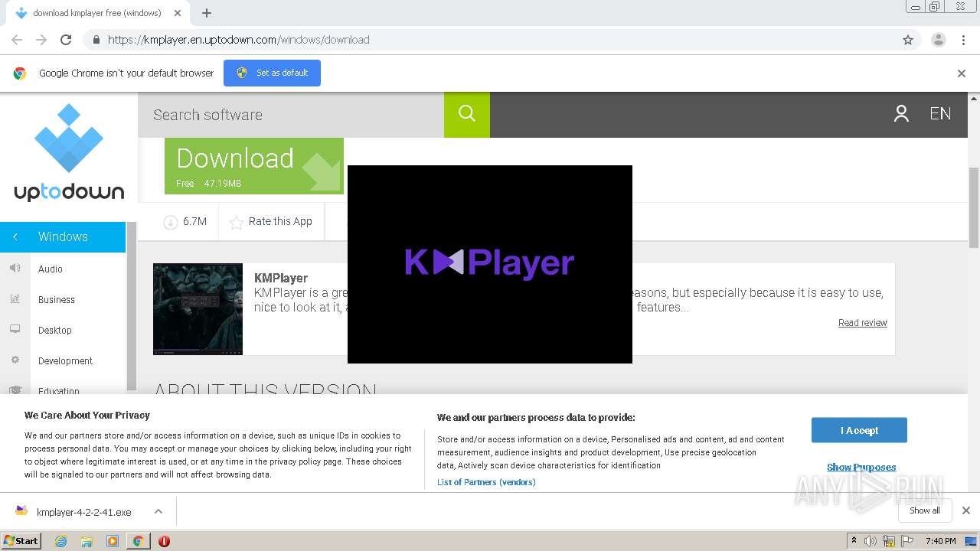This screenshot has width=980, height=551.
Task: Open List of Partners (vendors) link
Action: coord(486,482)
